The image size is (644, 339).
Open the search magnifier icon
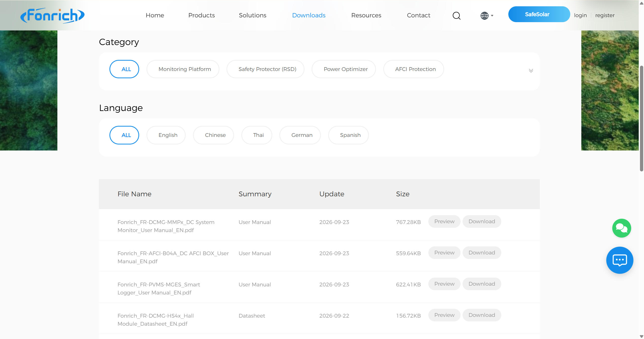tap(456, 16)
